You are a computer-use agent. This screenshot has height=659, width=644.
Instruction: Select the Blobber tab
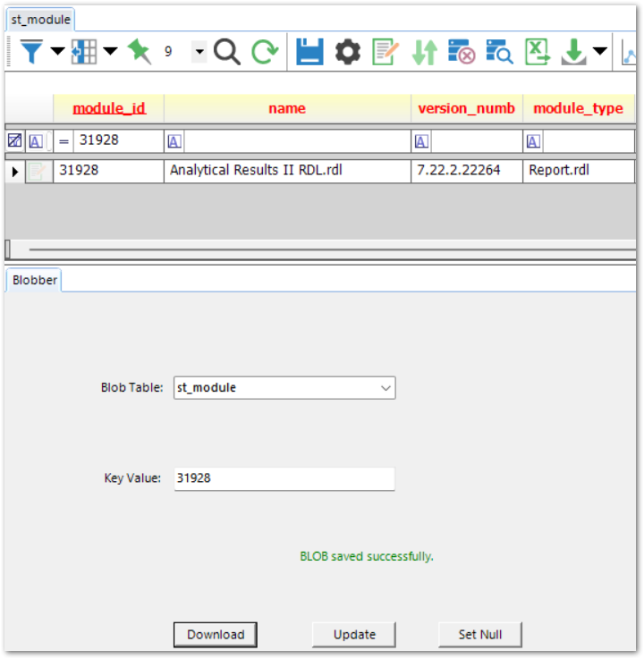35,280
